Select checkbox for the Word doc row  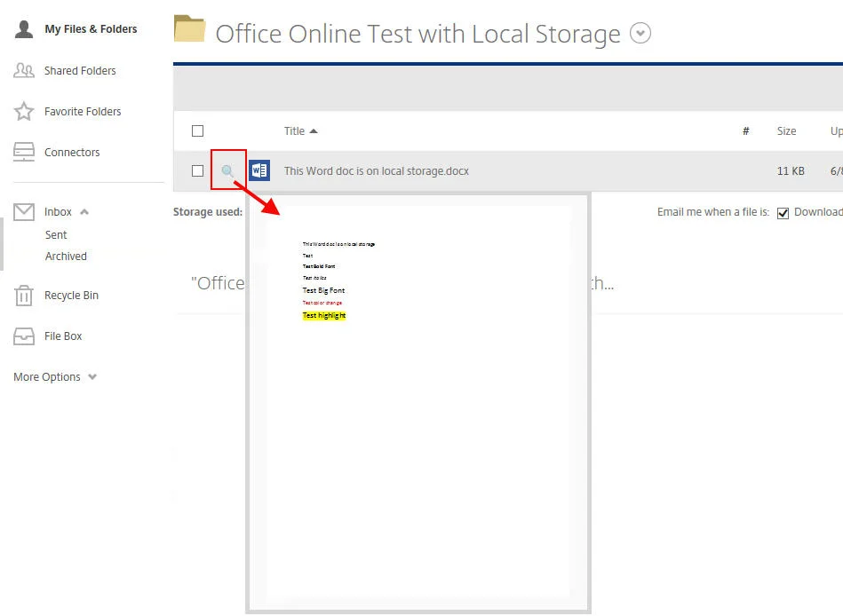197,170
